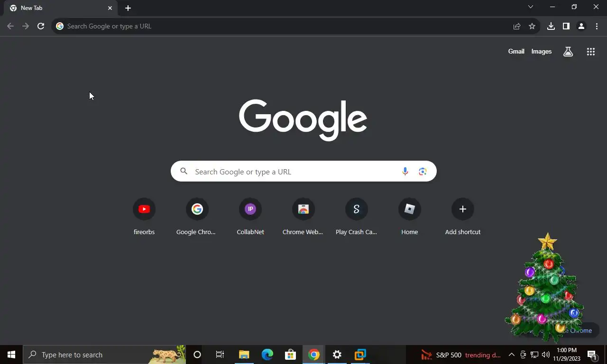This screenshot has height=364, width=607.
Task: Open the S&P 500 news widget
Action: (x=461, y=355)
